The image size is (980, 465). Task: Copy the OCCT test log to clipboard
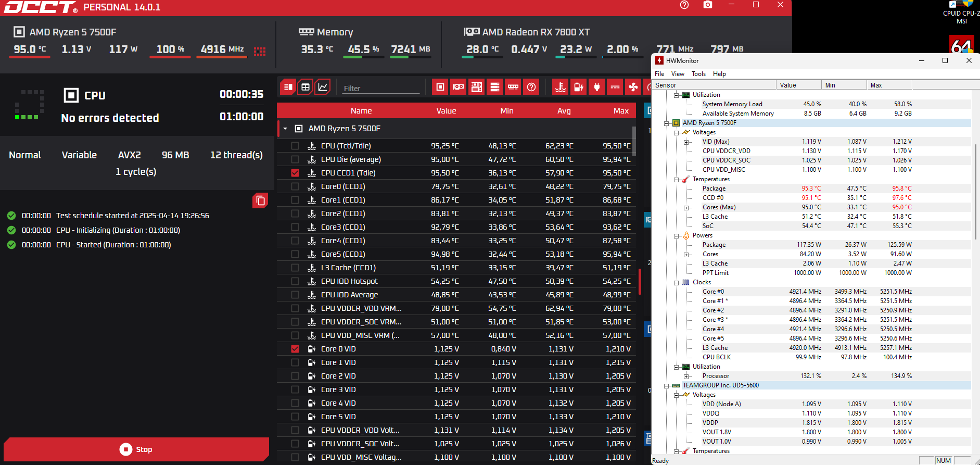(260, 200)
